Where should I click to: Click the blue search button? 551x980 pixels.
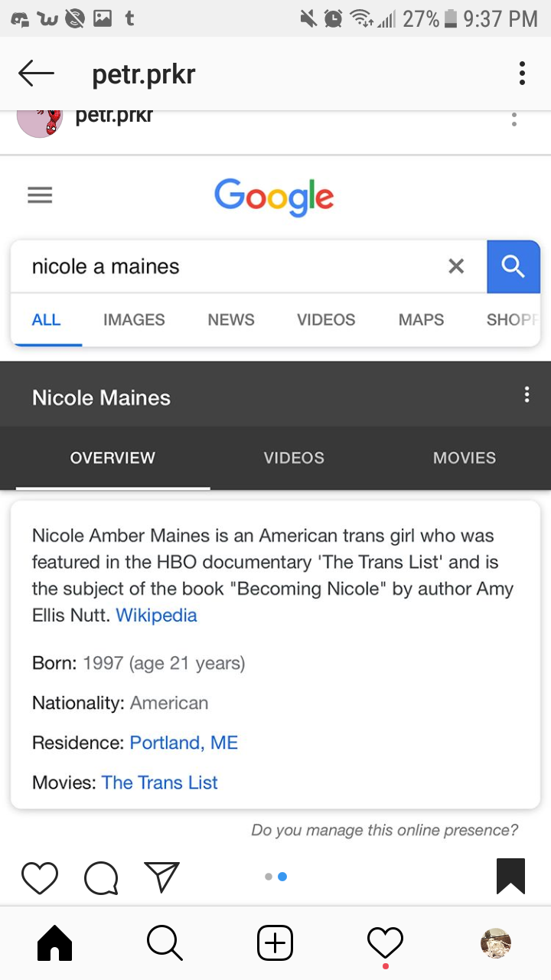point(513,266)
